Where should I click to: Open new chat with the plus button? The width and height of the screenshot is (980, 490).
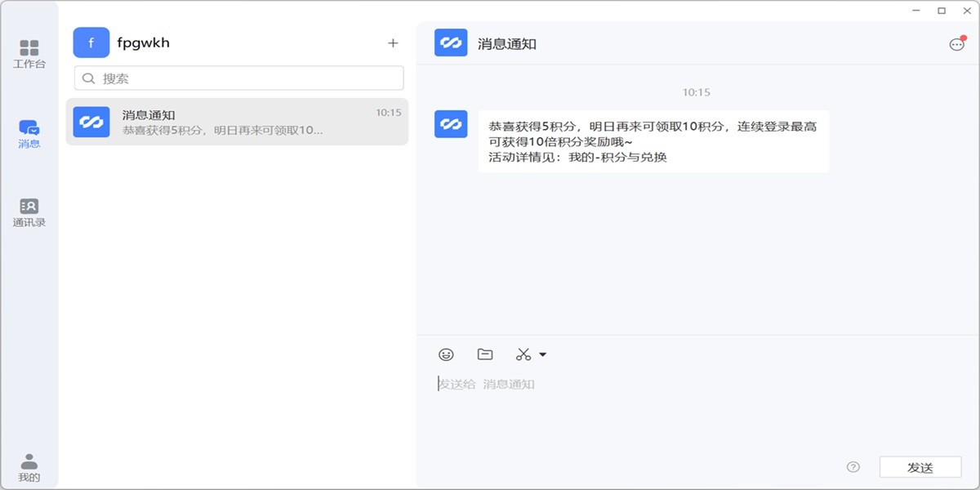point(393,42)
